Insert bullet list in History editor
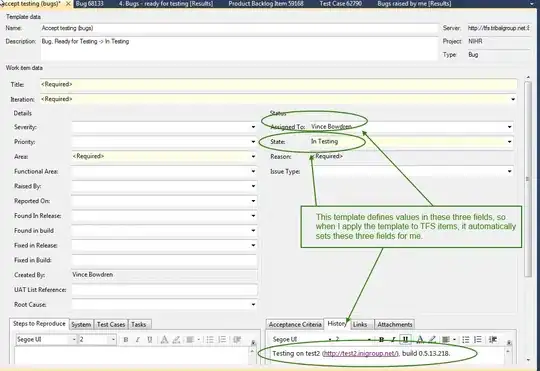Image resolution: width=540 pixels, height=371 pixels. 466,340
